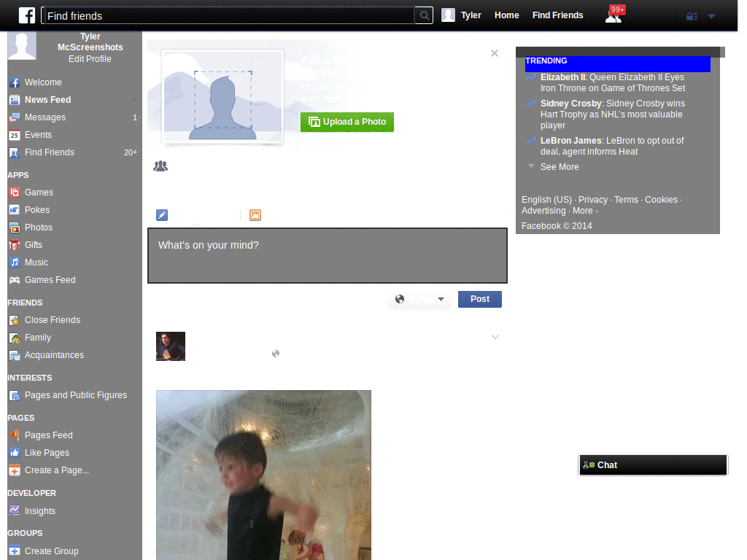Click the friends group icon above composer
The width and height of the screenshot is (747, 560).
click(160, 166)
